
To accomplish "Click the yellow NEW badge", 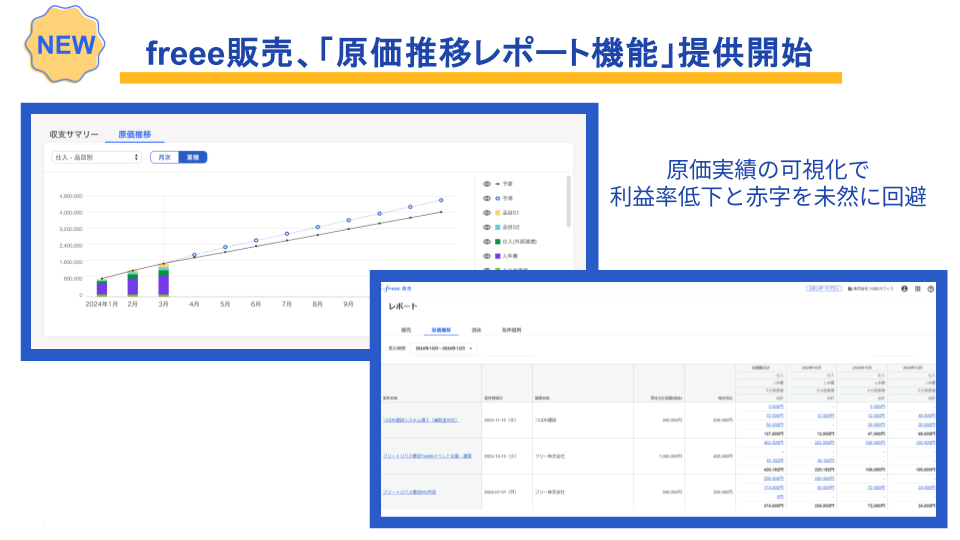I will [67, 44].
